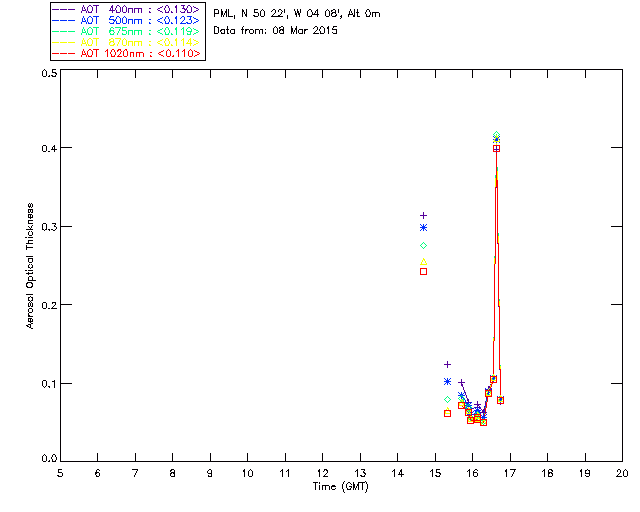This screenshot has width=640, height=512.
Task: Click the y-axis tick label 0.2
Action: coord(49,305)
